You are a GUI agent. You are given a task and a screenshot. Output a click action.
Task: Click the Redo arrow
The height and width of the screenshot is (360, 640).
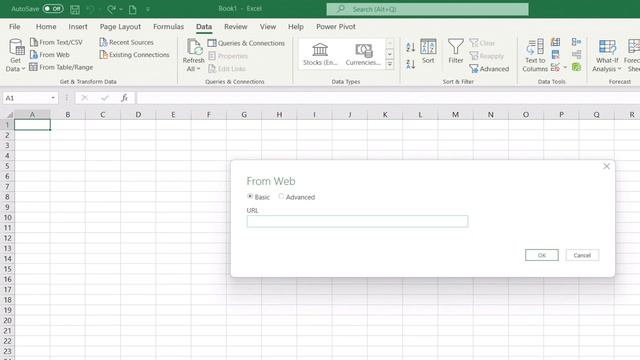(x=111, y=9)
